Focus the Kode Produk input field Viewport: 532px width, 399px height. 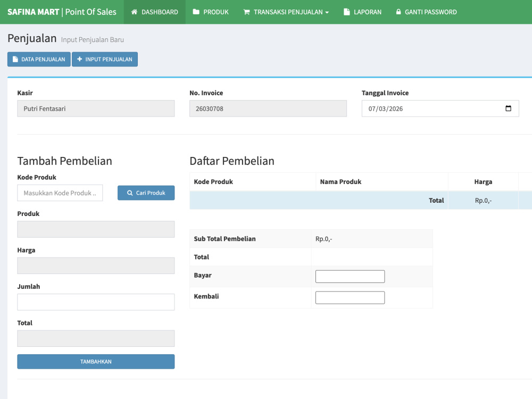[x=60, y=193]
